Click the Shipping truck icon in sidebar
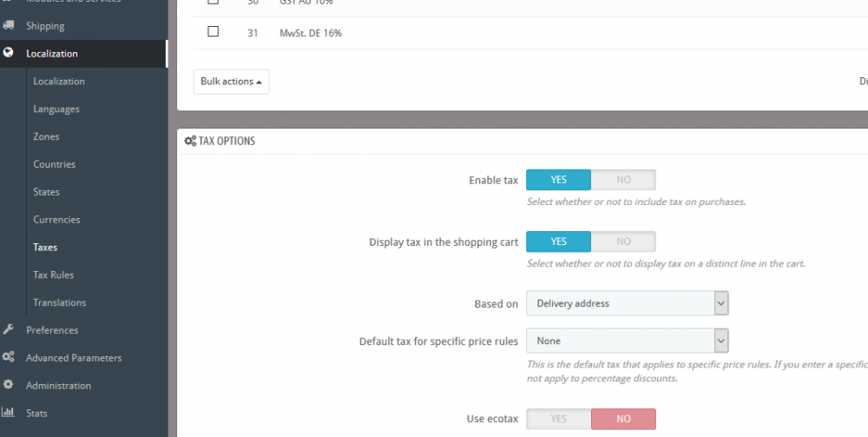Viewport: 868px width, 437px height. 9,26
